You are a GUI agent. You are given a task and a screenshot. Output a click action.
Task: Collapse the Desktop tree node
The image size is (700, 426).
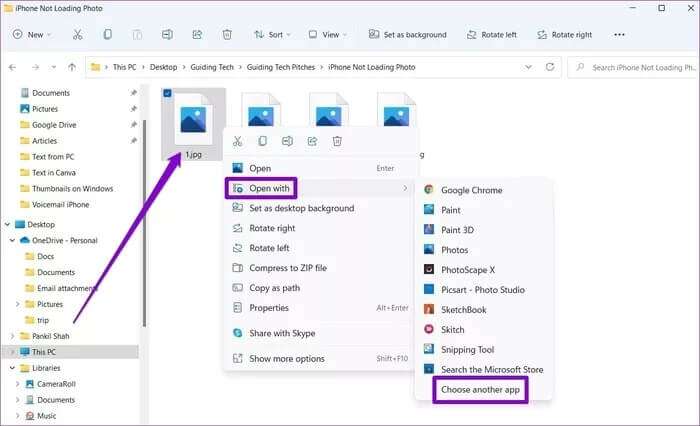click(7, 224)
